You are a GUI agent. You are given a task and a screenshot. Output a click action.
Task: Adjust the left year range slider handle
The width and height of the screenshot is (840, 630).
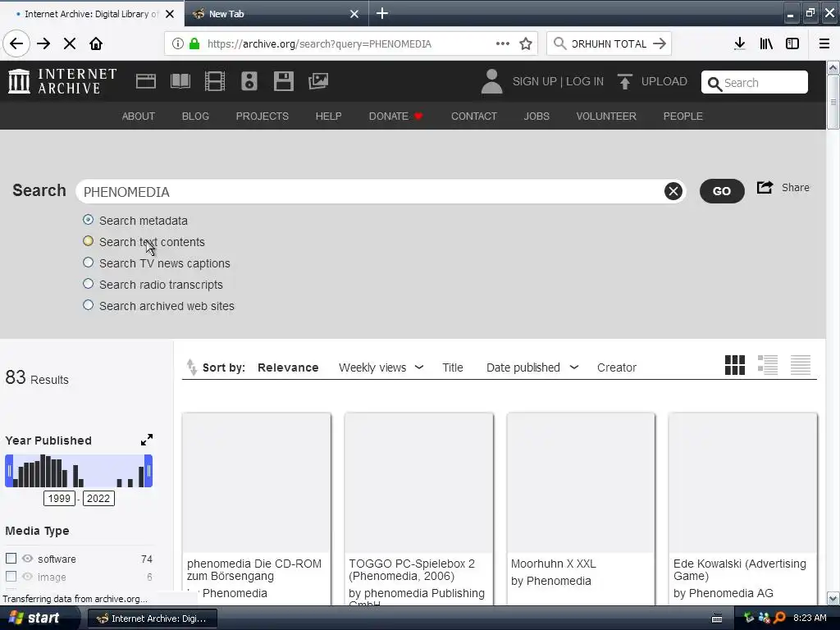tap(9, 471)
